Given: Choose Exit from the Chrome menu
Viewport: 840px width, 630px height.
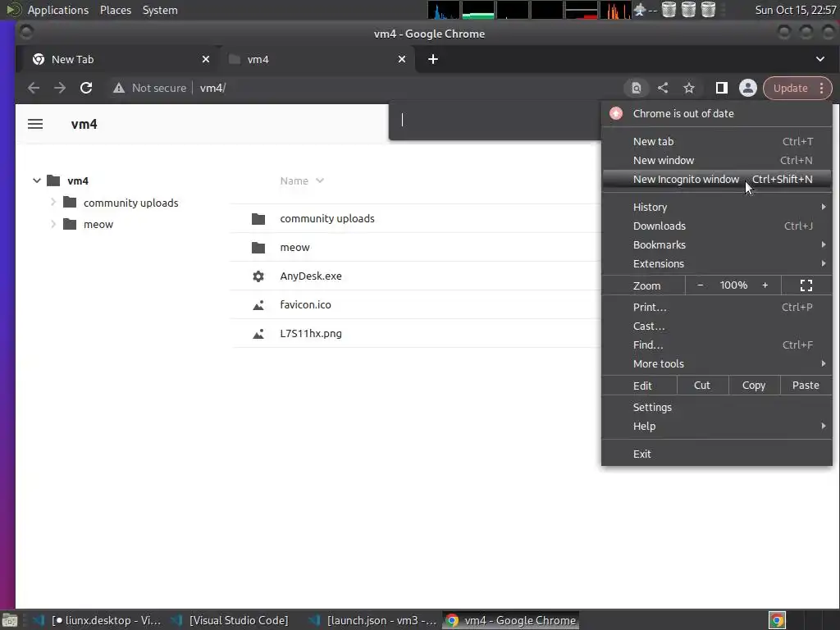Looking at the screenshot, I should pyautogui.click(x=717, y=454).
